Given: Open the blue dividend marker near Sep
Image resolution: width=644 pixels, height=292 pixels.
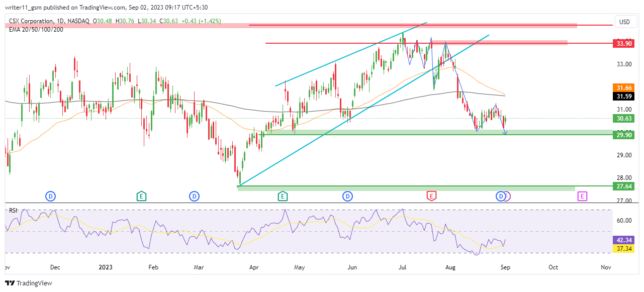Looking at the screenshot, I should pos(501,196).
